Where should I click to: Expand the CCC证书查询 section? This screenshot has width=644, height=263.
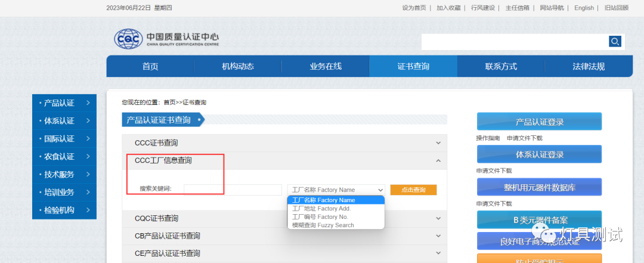click(x=438, y=143)
